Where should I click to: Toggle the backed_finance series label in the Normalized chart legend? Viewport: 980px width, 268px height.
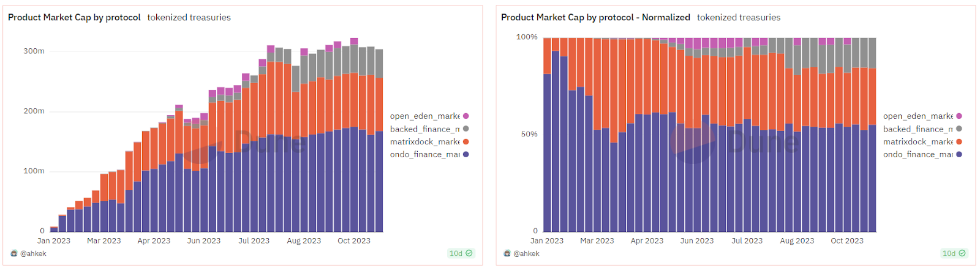918,129
